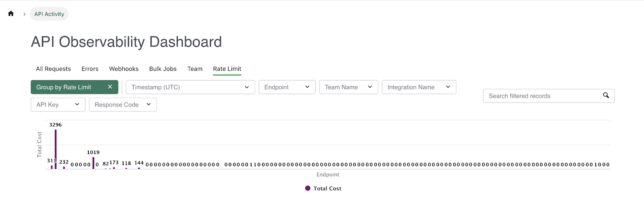
Task: Open the Errors tab
Action: (x=90, y=69)
